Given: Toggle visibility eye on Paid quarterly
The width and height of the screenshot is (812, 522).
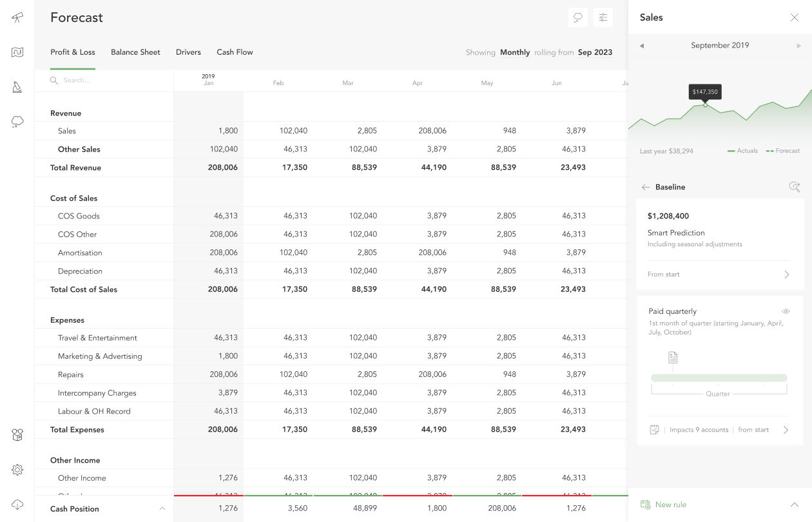Looking at the screenshot, I should pos(786,311).
